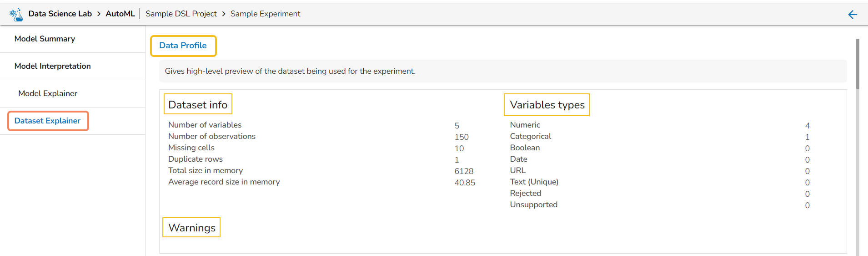Click the Missing cells value 10
Image resolution: width=868 pixels, height=256 pixels.
coord(459,148)
